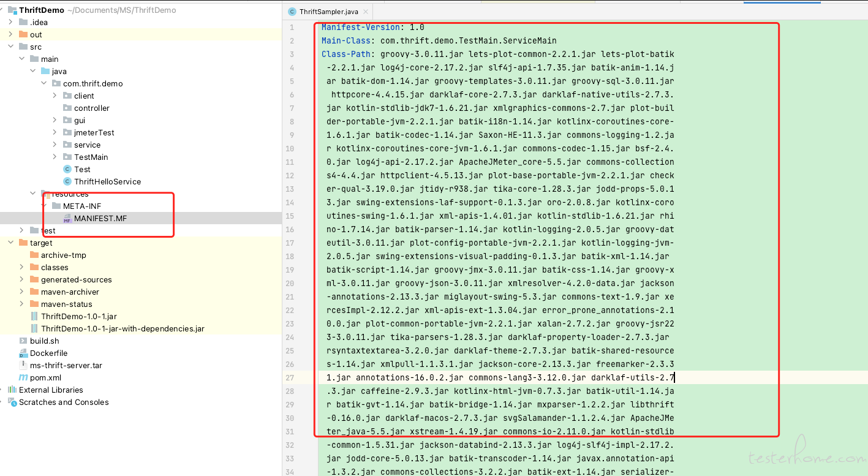868x476 pixels.
Task: Select ThriftDemo-1.0-1.jar in the tree
Action: tap(141, 316)
